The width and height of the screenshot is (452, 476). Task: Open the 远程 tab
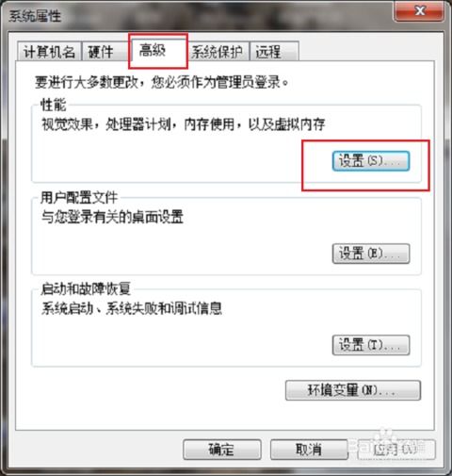(274, 51)
